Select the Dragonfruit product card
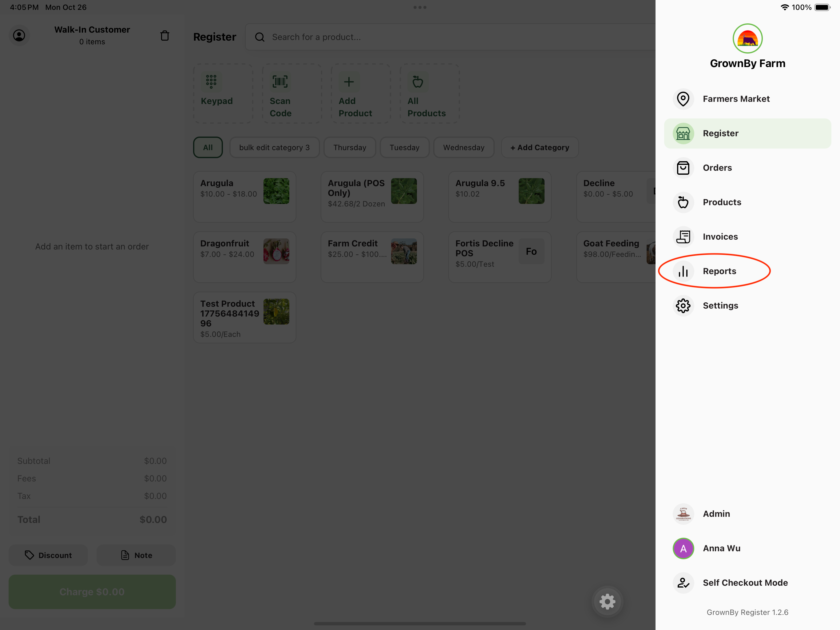Viewport: 840px width, 630px height. coord(244,257)
